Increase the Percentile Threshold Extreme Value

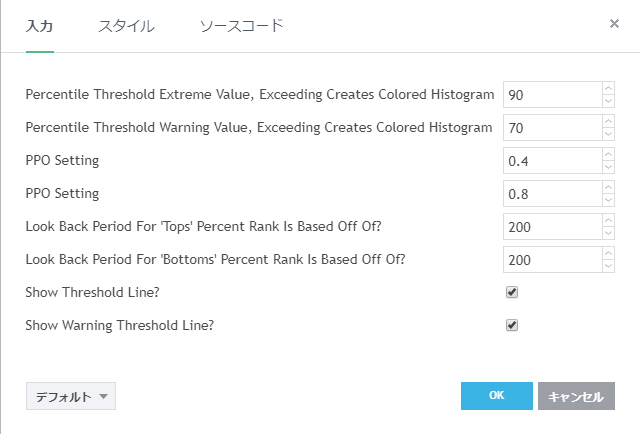click(608, 89)
